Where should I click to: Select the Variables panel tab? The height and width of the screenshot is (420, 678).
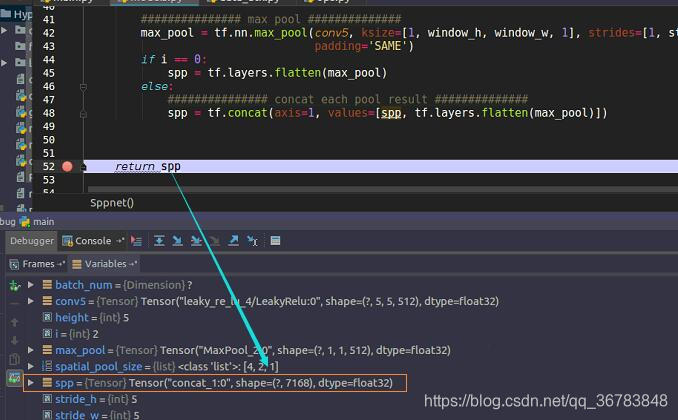105,264
